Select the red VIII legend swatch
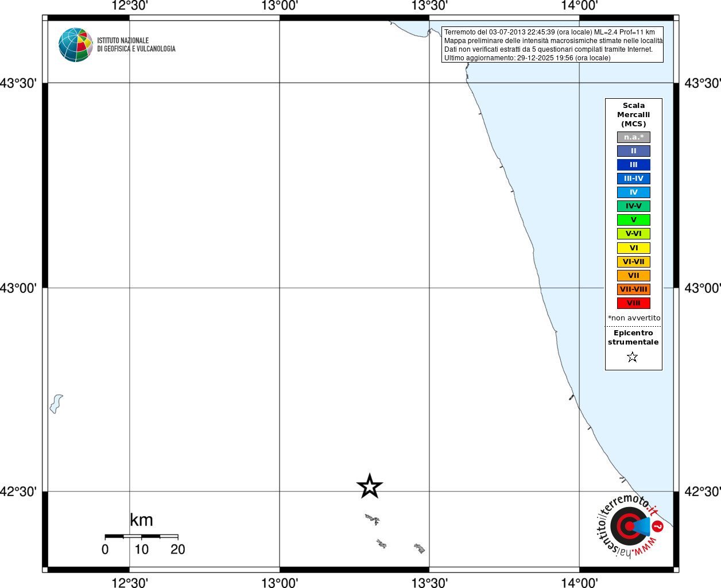Screen dimensions: 721x588 point(634,303)
